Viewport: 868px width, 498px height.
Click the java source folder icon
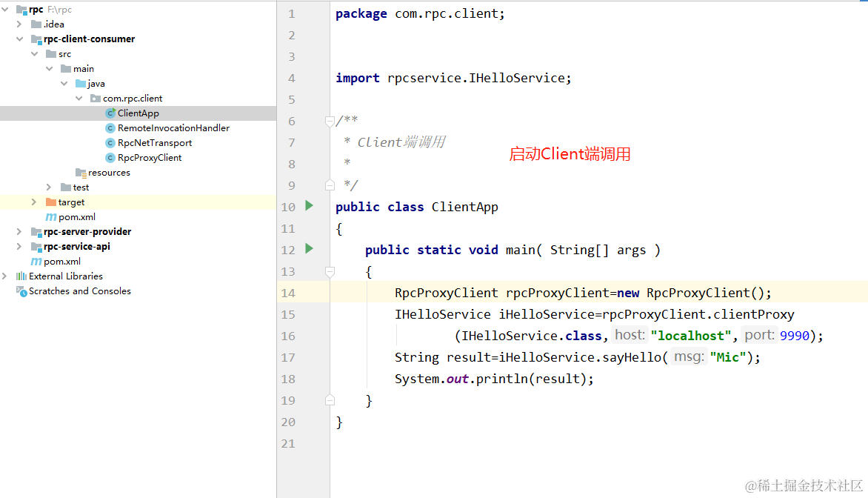81,84
